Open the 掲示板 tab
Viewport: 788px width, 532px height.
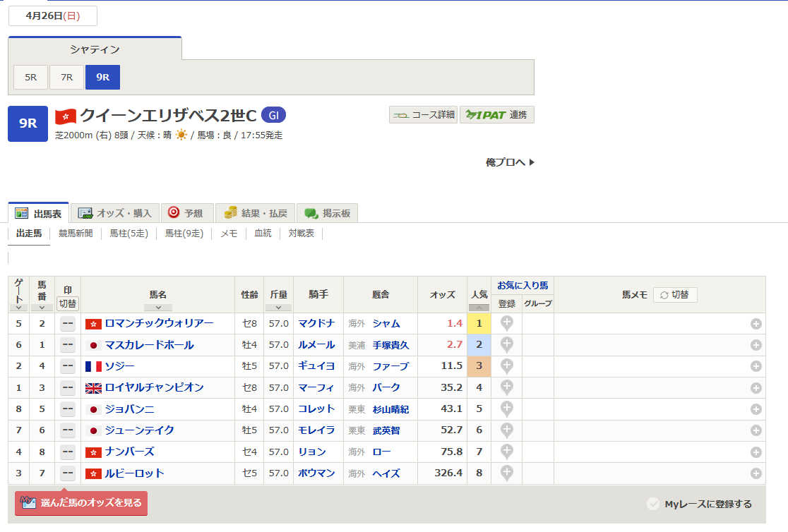pyautogui.click(x=327, y=213)
